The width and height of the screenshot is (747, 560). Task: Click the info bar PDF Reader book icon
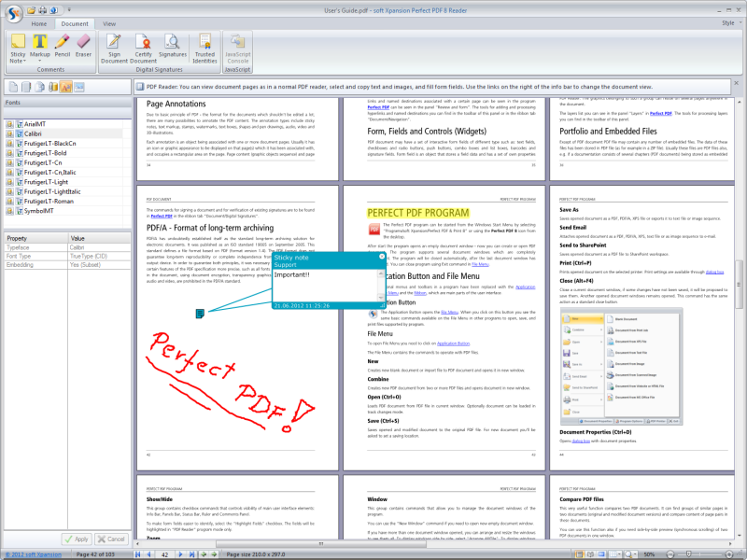140,87
